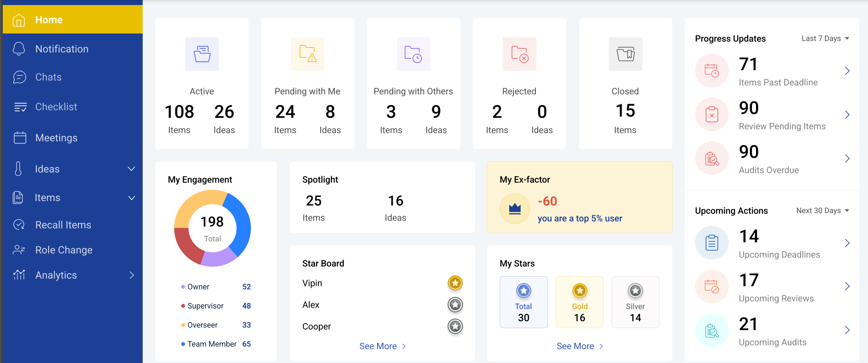Go to Home in sidebar
Screen dimensions: 868x363
[72, 20]
